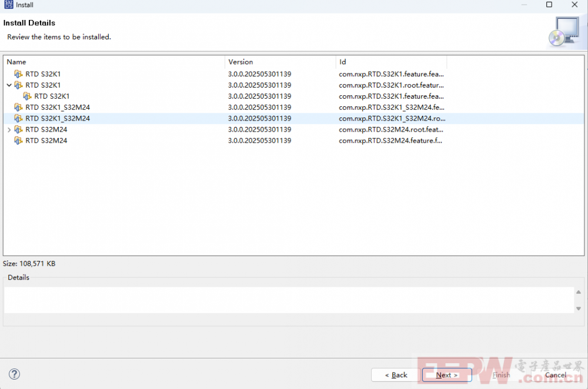Click the help question mark icon
The image size is (588, 389).
pyautogui.click(x=14, y=374)
